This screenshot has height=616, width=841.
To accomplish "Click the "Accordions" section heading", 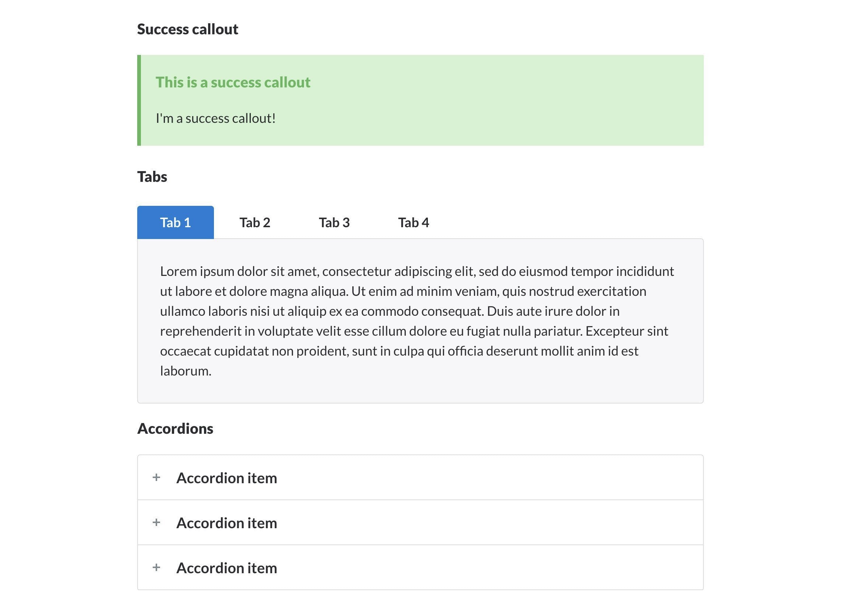I will (x=175, y=429).
